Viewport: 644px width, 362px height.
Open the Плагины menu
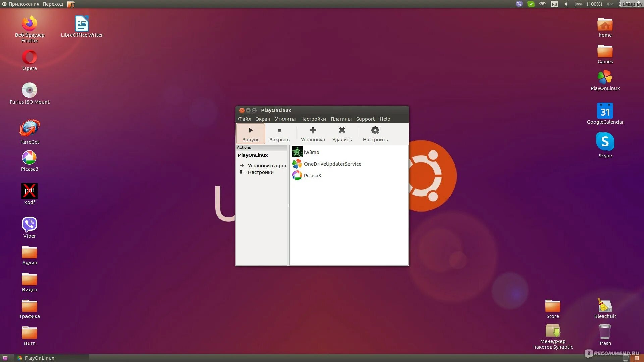click(x=341, y=119)
